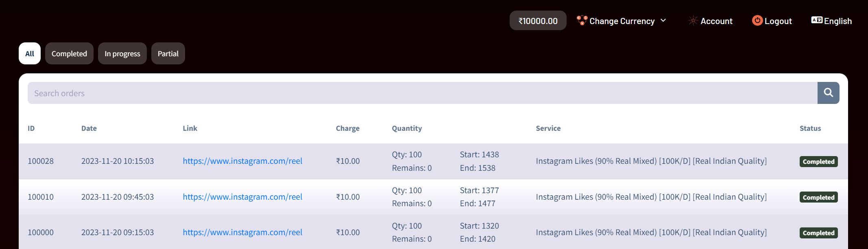Expand the Change Currency dropdown chevron

pyautogui.click(x=663, y=20)
